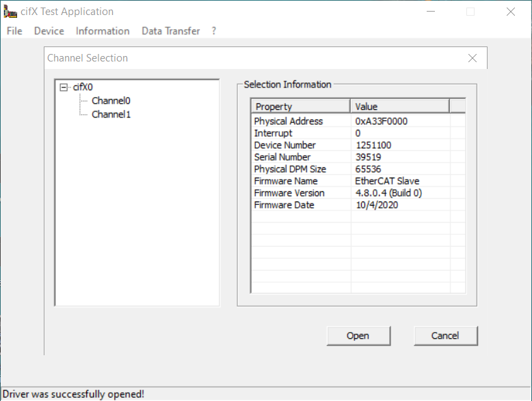Screen dimensions: 532x401
Task: Open the ? help menu
Action: [x=213, y=31]
